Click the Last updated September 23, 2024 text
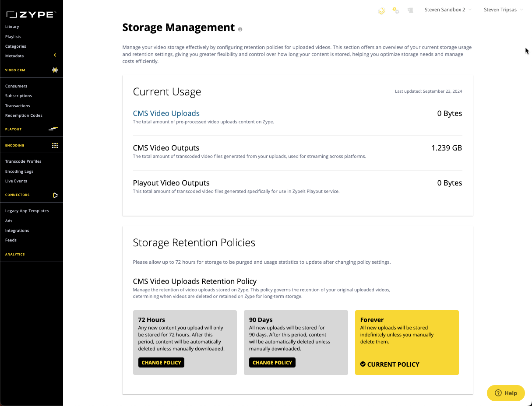Viewport: 532px width, 406px height. click(x=429, y=91)
